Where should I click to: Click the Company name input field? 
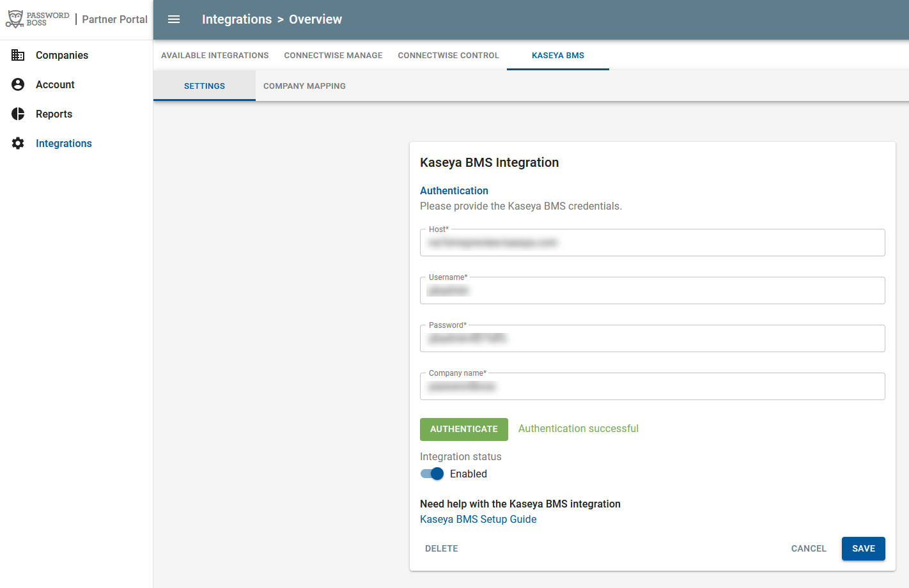[652, 386]
